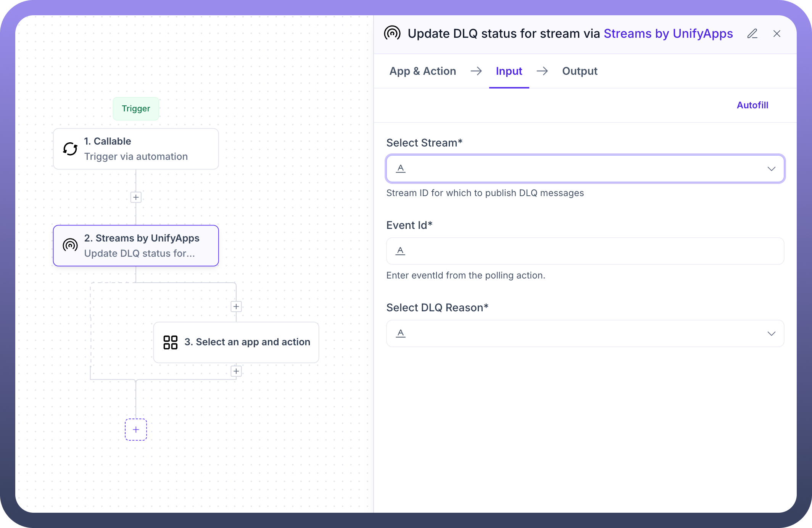This screenshot has width=812, height=528.
Task: Expand the Select Stream dropdown chevron
Action: [771, 169]
